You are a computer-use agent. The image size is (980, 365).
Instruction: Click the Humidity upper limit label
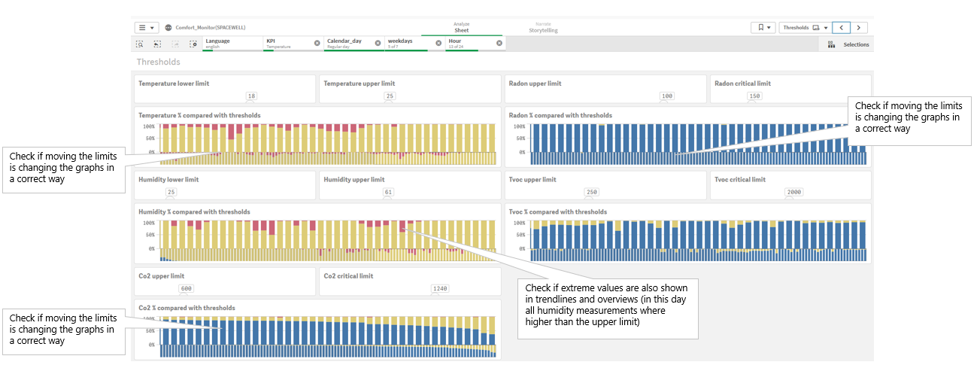coord(353,180)
